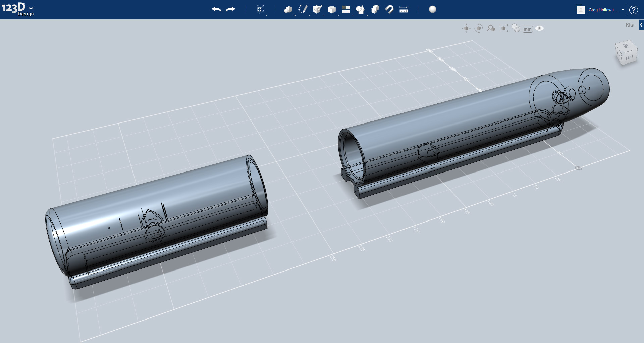Select the Measure ruler tool

point(404,9)
